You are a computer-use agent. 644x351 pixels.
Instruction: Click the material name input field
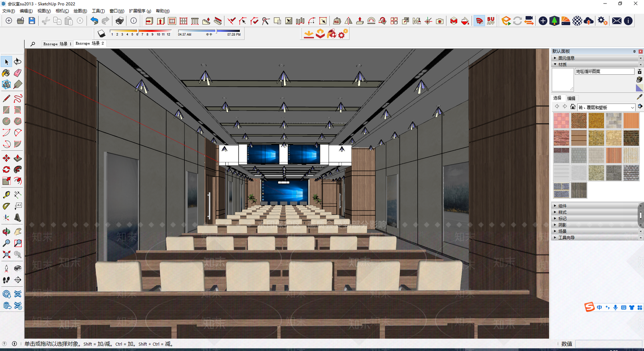tap(605, 71)
